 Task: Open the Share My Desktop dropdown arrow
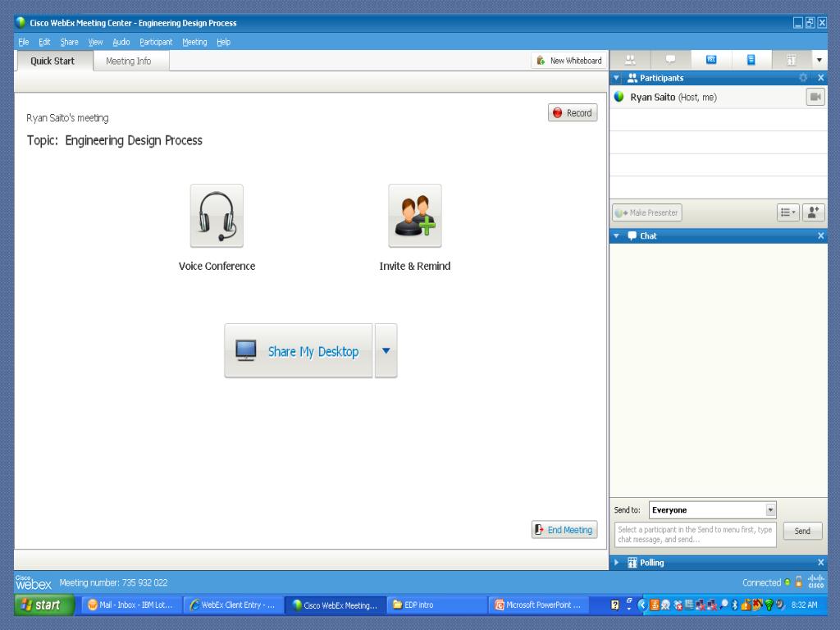coord(386,351)
